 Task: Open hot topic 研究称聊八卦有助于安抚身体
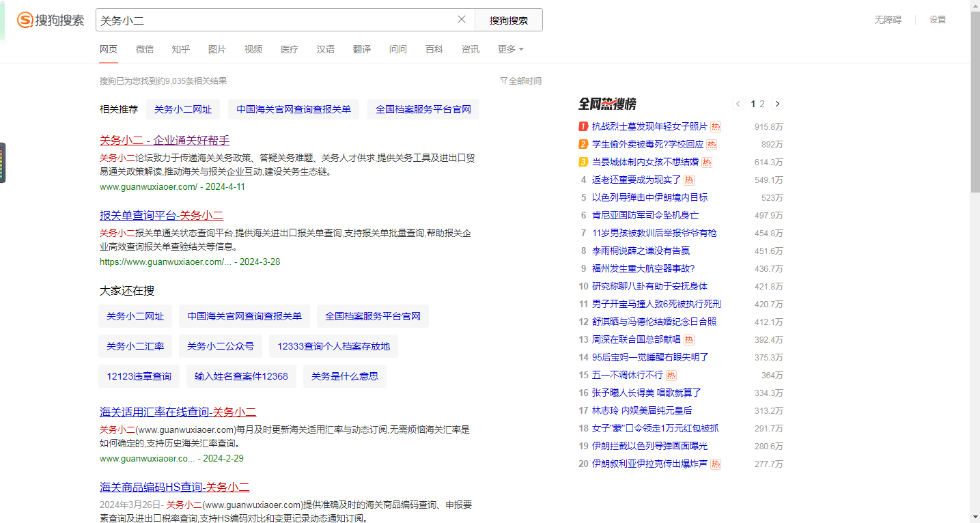(649, 286)
